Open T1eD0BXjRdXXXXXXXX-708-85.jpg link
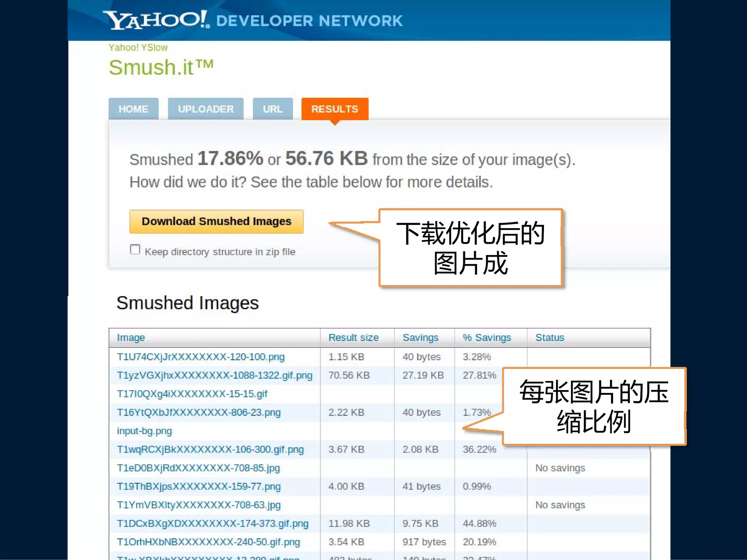Image resolution: width=747 pixels, height=560 pixels. tap(198, 468)
